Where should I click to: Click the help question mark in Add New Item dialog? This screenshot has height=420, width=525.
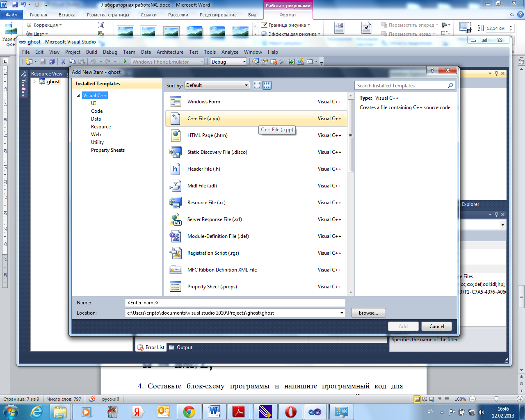point(432,70)
